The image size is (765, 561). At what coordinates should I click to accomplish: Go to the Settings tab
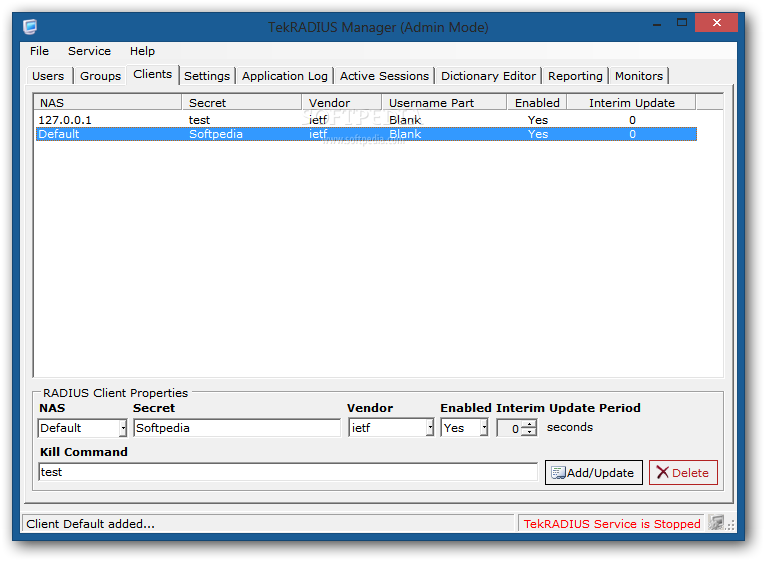pyautogui.click(x=207, y=76)
